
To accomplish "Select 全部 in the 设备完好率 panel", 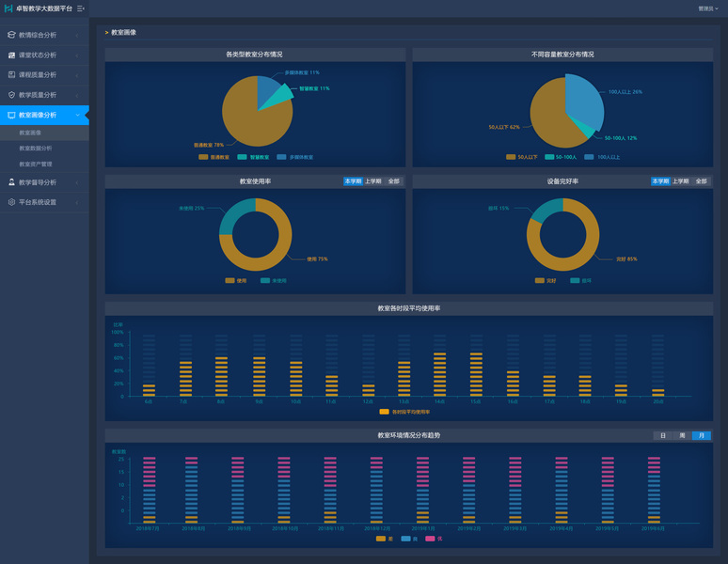I will coord(701,181).
